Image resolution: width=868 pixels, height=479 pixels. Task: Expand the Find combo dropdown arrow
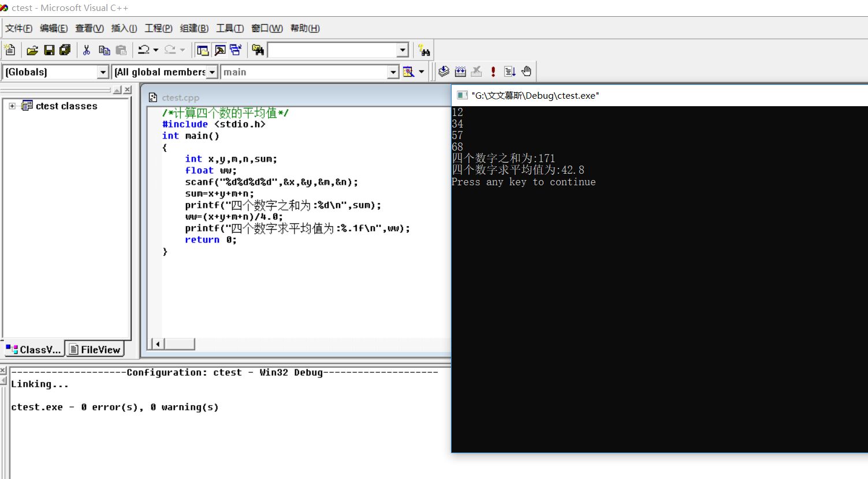point(403,50)
